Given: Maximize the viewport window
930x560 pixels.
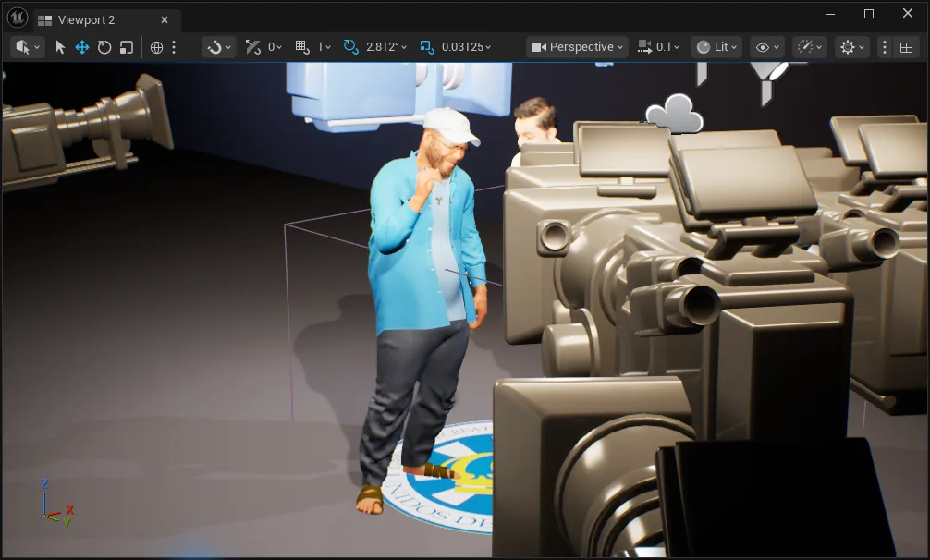Looking at the screenshot, I should coord(869,14).
